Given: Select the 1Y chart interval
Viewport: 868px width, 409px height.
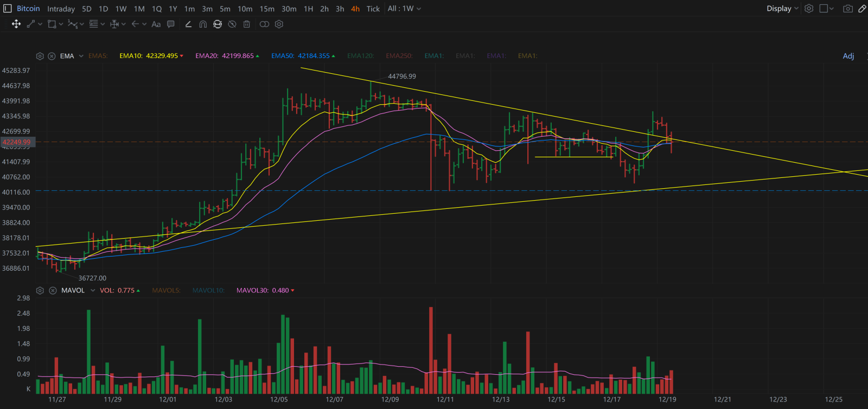Looking at the screenshot, I should [173, 9].
